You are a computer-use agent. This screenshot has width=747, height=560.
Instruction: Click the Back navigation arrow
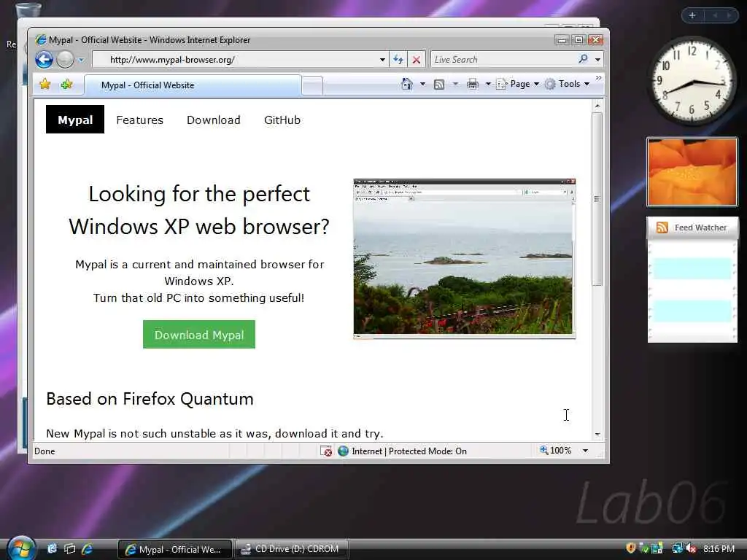(x=44, y=60)
